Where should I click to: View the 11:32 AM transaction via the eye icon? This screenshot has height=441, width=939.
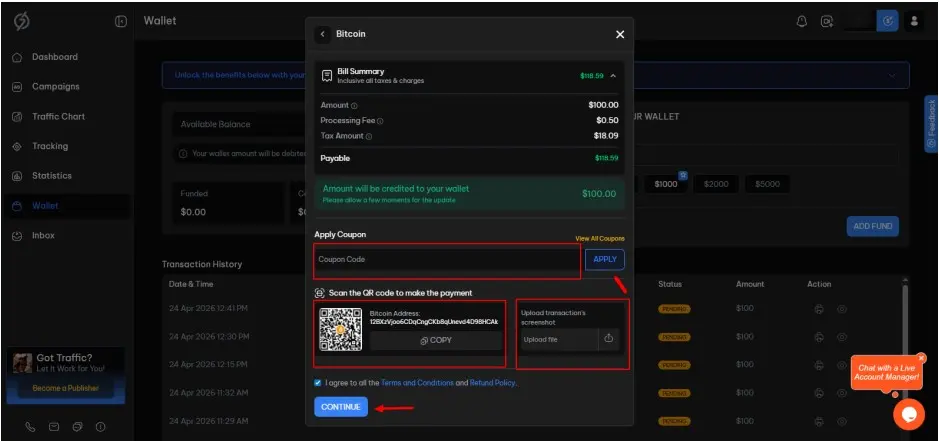(x=841, y=393)
